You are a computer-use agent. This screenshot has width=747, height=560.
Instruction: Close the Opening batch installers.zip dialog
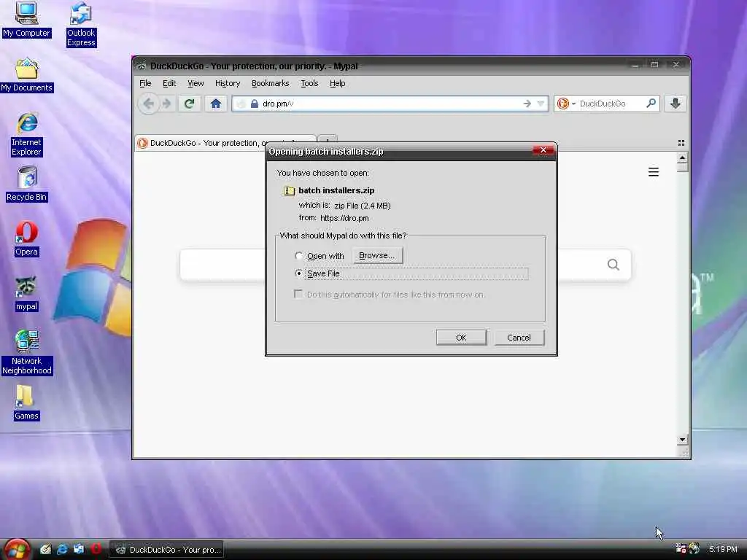[x=543, y=150]
